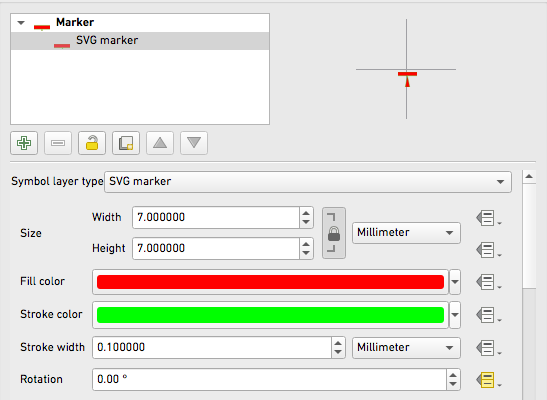Image resolution: width=547 pixels, height=400 pixels.
Task: Toggle the lock aspect ratio button
Action: click(x=334, y=233)
